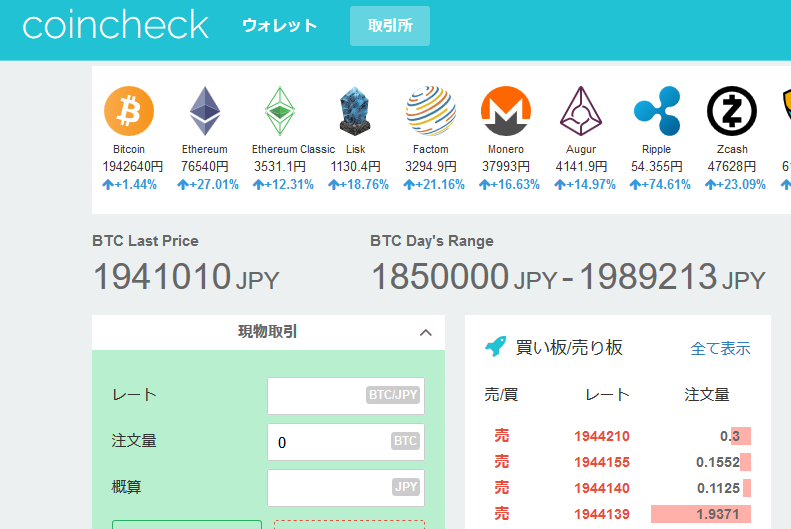The image size is (791, 529).
Task: Select sell order rate 1944155
Action: [602, 462]
